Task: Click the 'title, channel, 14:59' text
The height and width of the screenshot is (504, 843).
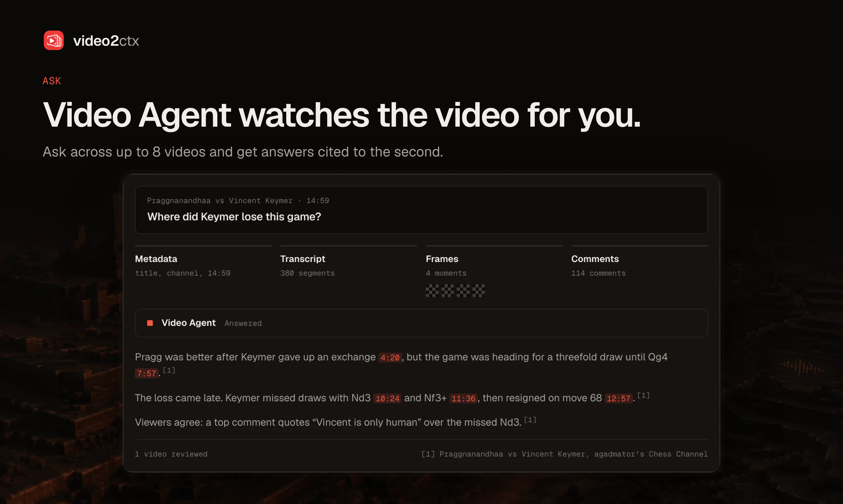Action: point(183,273)
